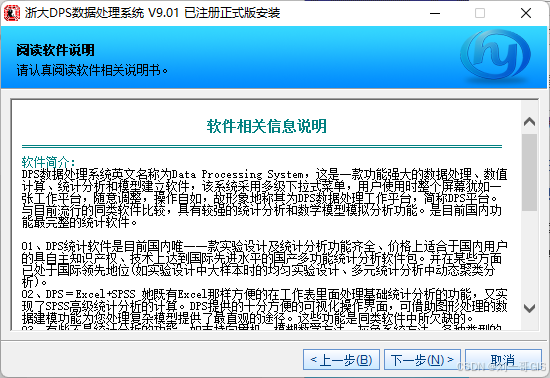
Task: Click the 下一步(N) next button
Action: (x=422, y=360)
